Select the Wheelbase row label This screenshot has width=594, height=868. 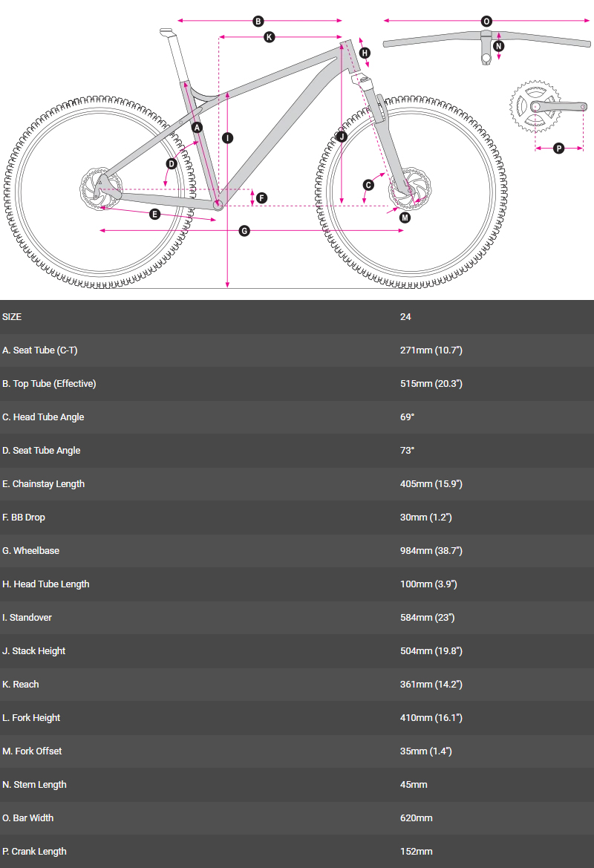(31, 551)
